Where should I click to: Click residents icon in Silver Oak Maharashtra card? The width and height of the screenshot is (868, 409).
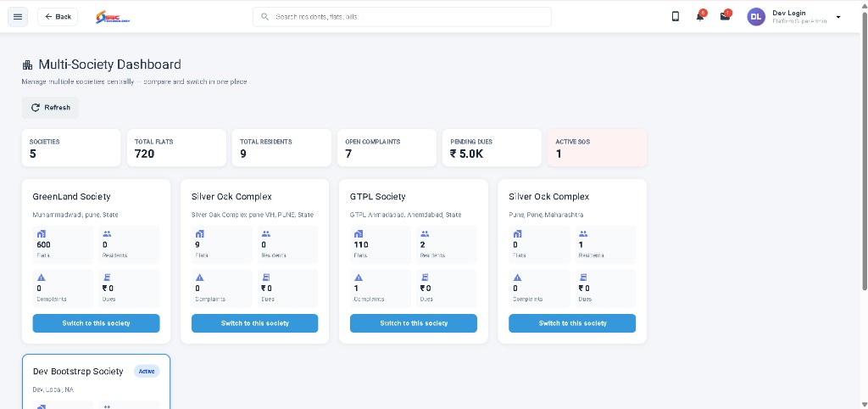[x=583, y=234]
